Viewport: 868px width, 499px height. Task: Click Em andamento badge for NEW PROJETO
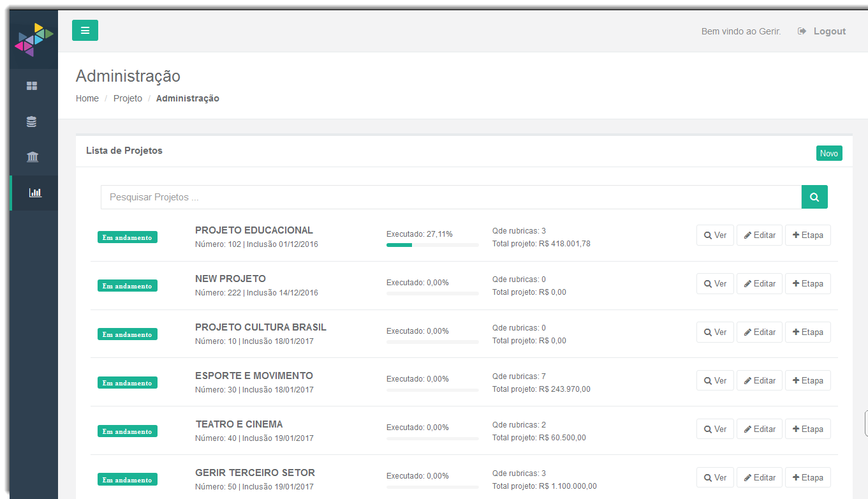click(x=128, y=286)
